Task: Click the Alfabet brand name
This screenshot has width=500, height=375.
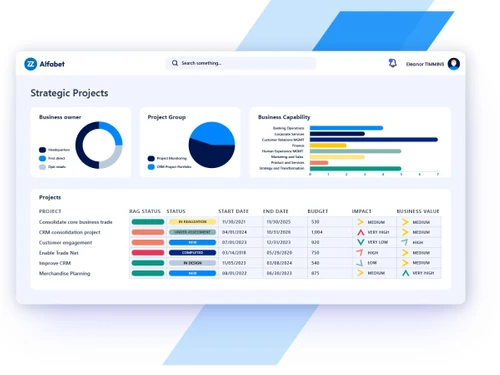Action: 52,64
